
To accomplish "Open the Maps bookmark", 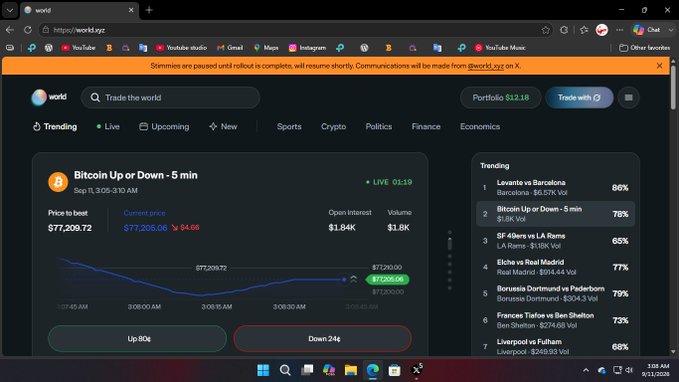I will (266, 48).
